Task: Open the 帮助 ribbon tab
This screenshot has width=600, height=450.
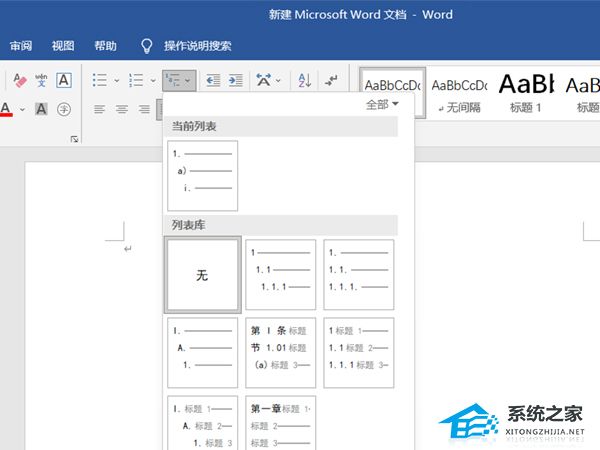Action: pos(105,46)
